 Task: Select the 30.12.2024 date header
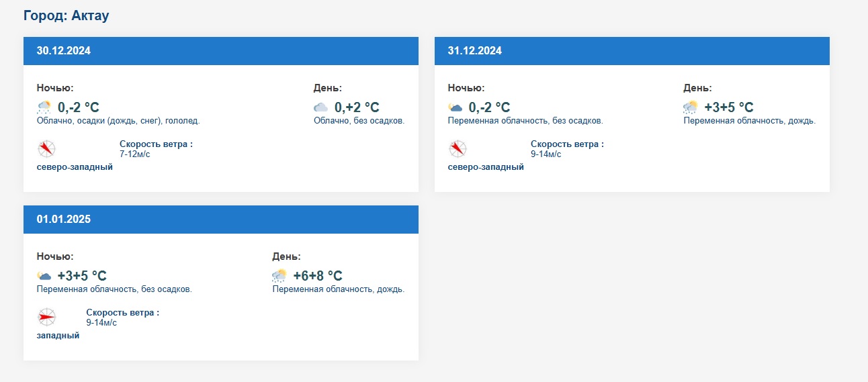pyautogui.click(x=64, y=51)
